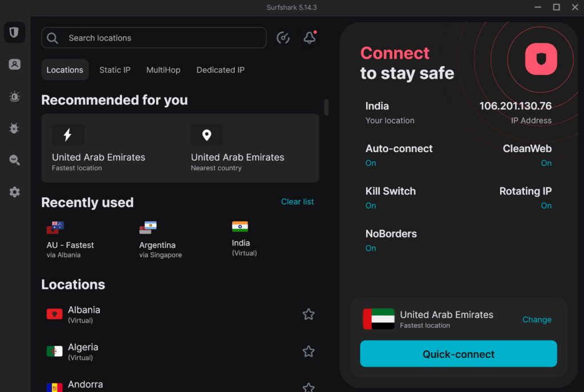Click the IP address 106.201.130.76
This screenshot has height=392, width=584.
tap(515, 106)
